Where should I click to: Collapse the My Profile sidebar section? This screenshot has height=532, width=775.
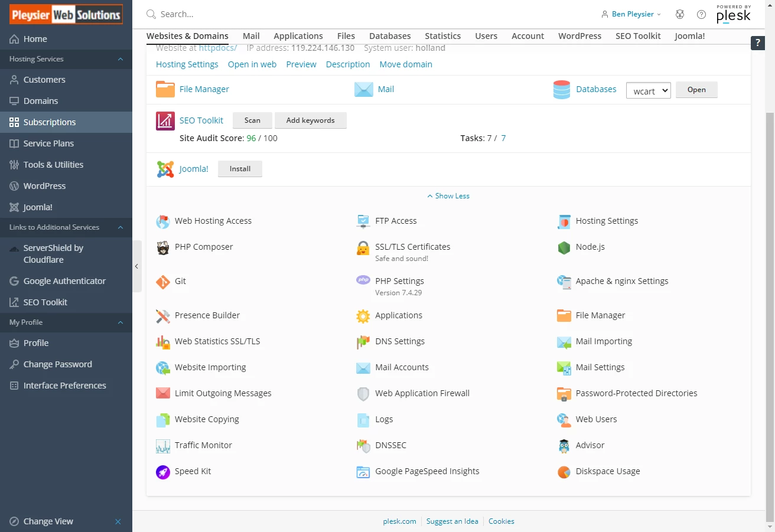pyautogui.click(x=121, y=322)
